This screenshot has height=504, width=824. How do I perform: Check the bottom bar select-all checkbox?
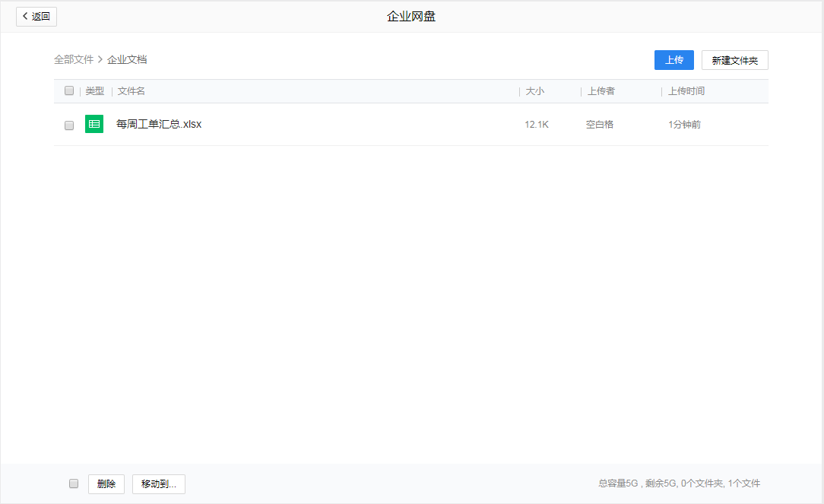tap(74, 483)
